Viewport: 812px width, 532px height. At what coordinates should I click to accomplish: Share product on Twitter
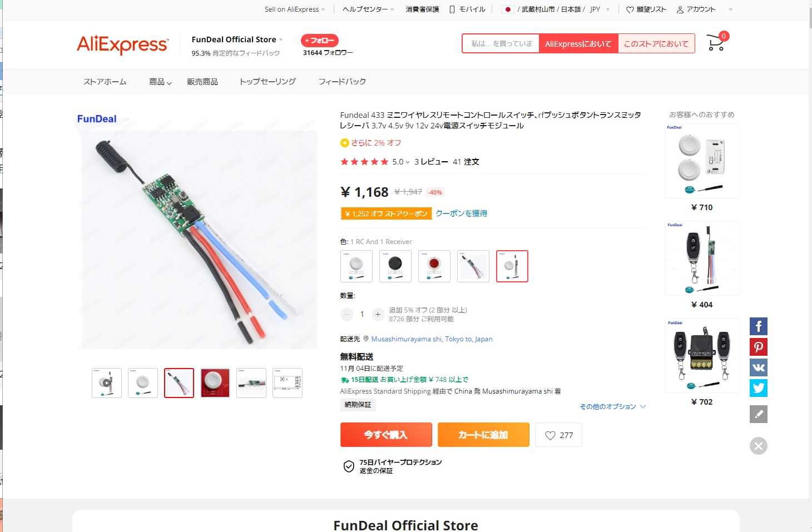coord(759,388)
